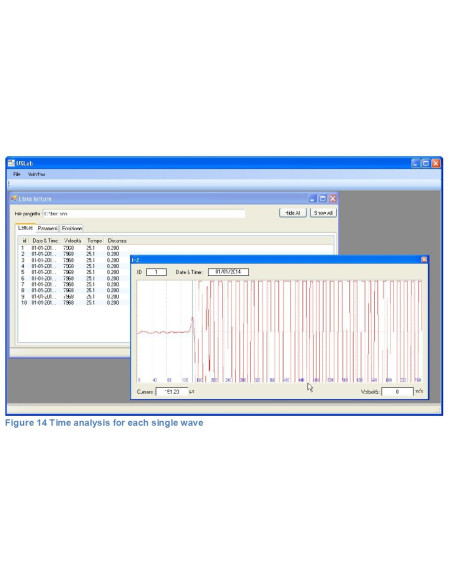Click the Show All button
The width and height of the screenshot is (452, 584).
point(323,213)
